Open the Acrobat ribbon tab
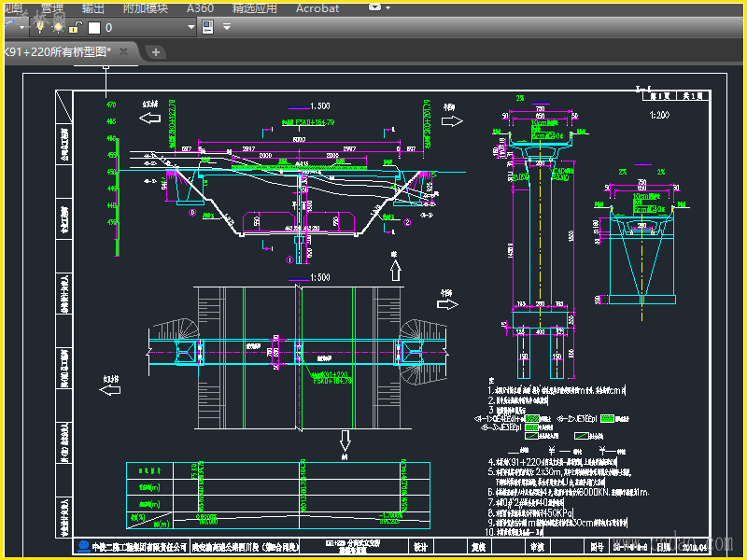 (x=317, y=8)
